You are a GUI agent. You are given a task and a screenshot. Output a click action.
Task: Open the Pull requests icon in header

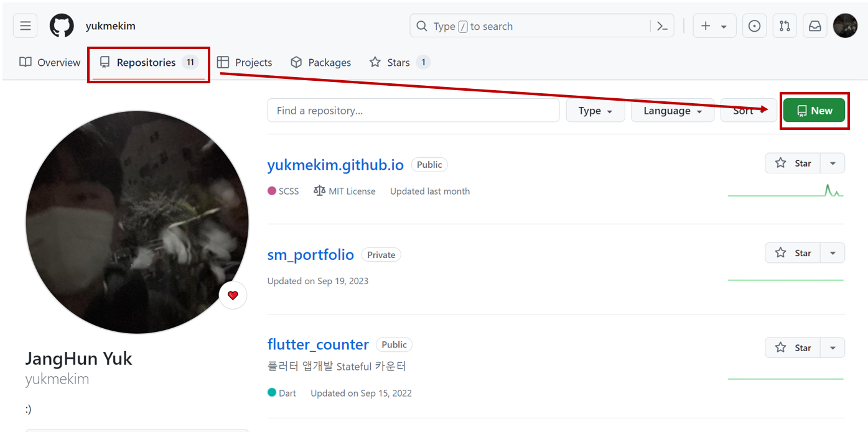point(785,26)
